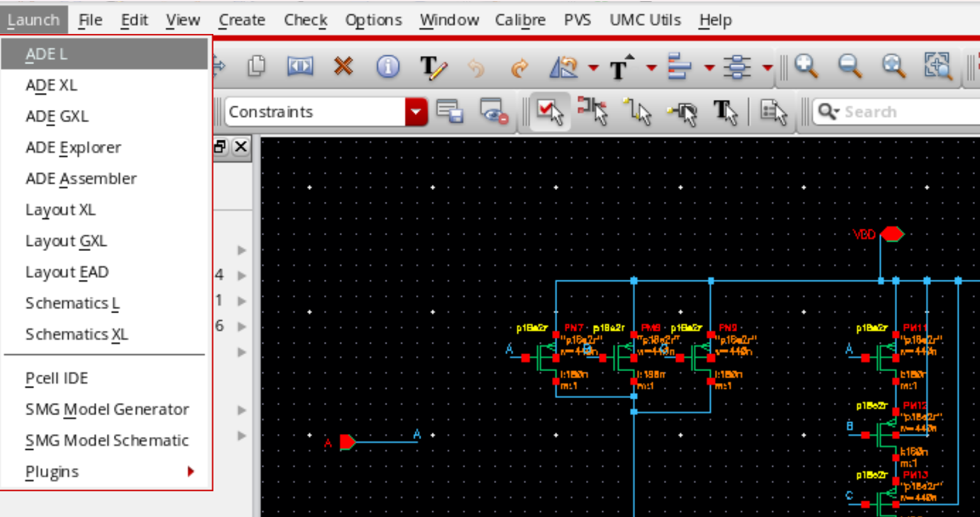The image size is (980, 517).
Task: Float the side panel with undock icon
Action: [x=220, y=147]
